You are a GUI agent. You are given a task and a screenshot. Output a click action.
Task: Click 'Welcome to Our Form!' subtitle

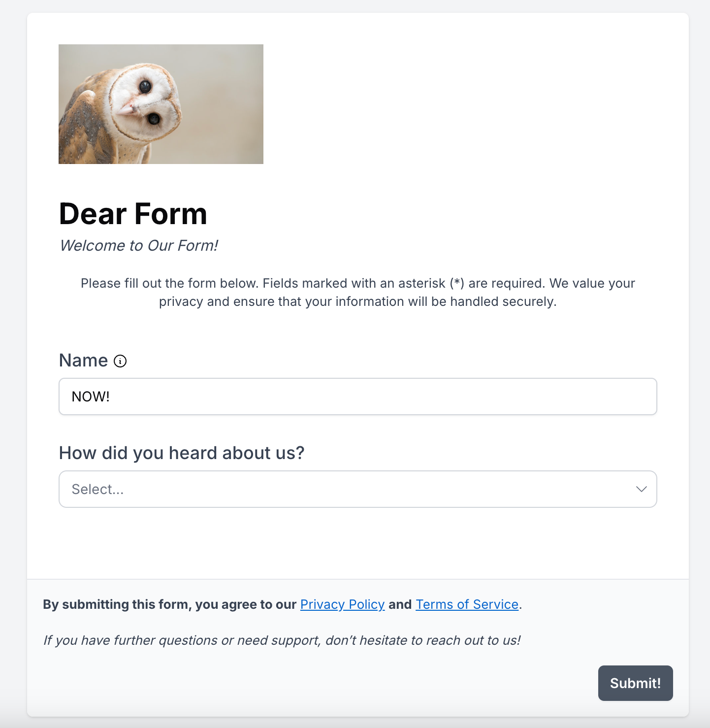(x=139, y=245)
